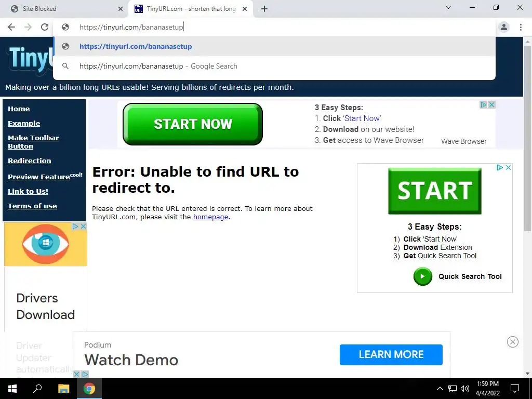Close the Site Blocked tab
532x399 pixels.
coord(121,9)
